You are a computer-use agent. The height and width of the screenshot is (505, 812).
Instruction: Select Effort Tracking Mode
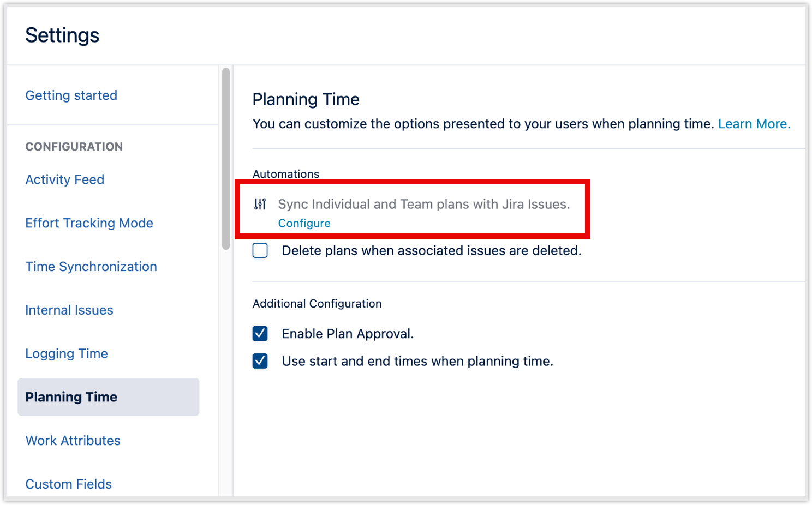click(89, 223)
